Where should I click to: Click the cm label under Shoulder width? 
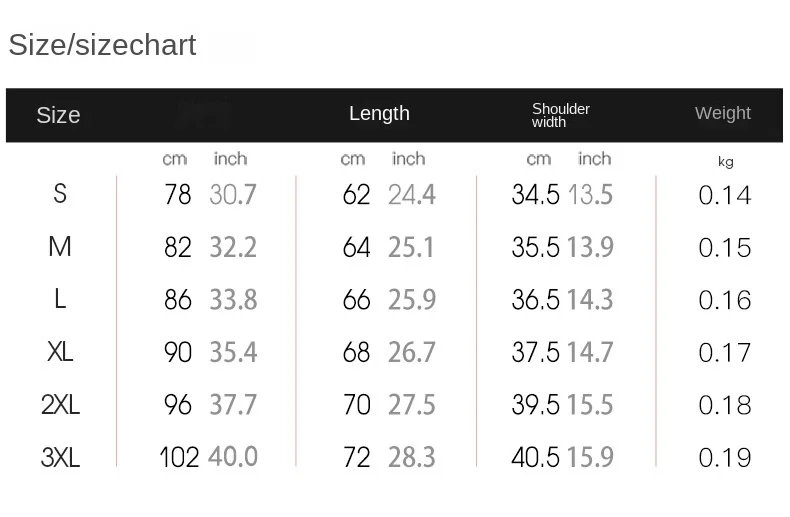(538, 159)
